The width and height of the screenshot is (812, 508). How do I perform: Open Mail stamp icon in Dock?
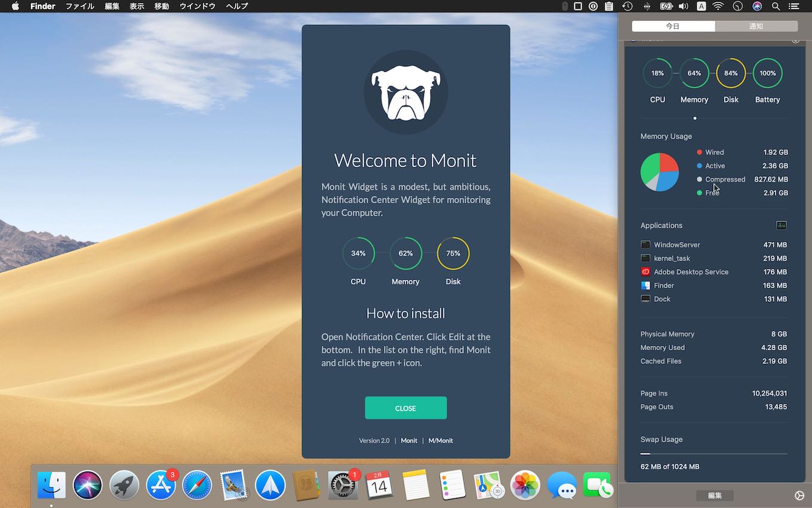[233, 485]
